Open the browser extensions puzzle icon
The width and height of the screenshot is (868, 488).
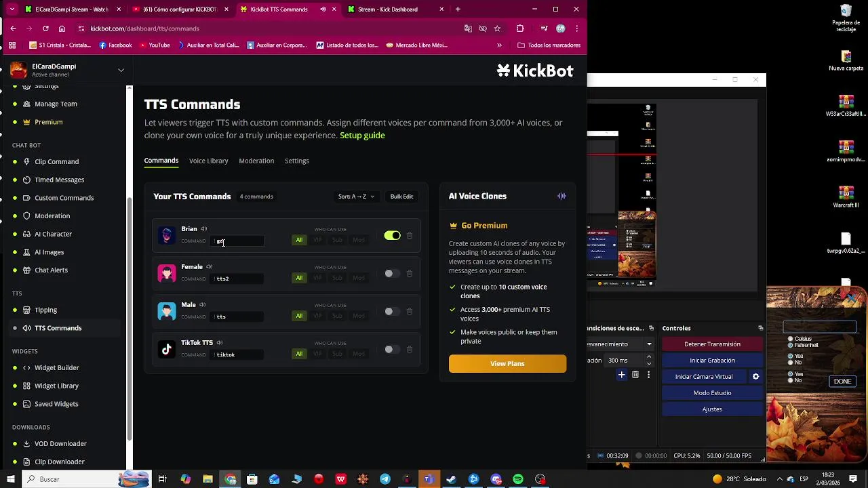tap(520, 28)
